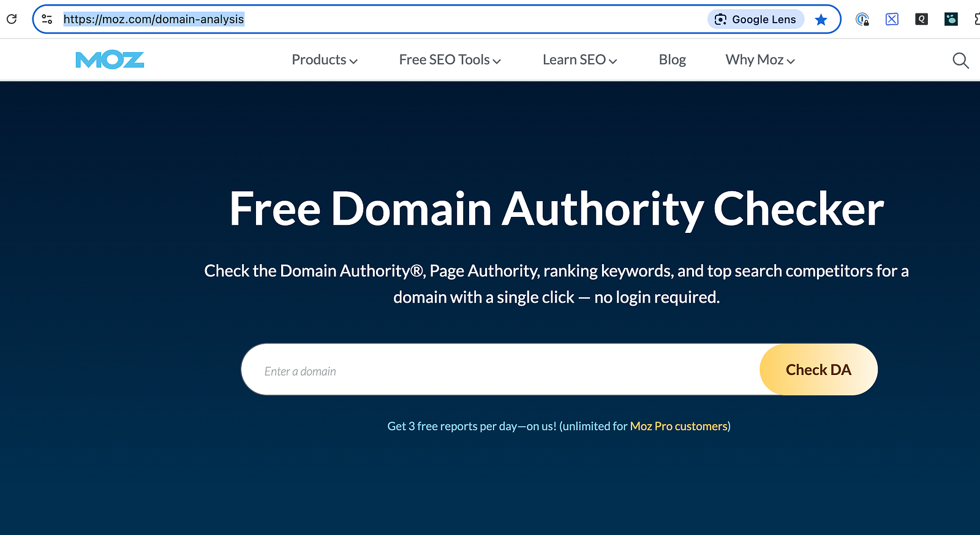
Task: Open the password manager extension icon
Action: click(x=862, y=19)
